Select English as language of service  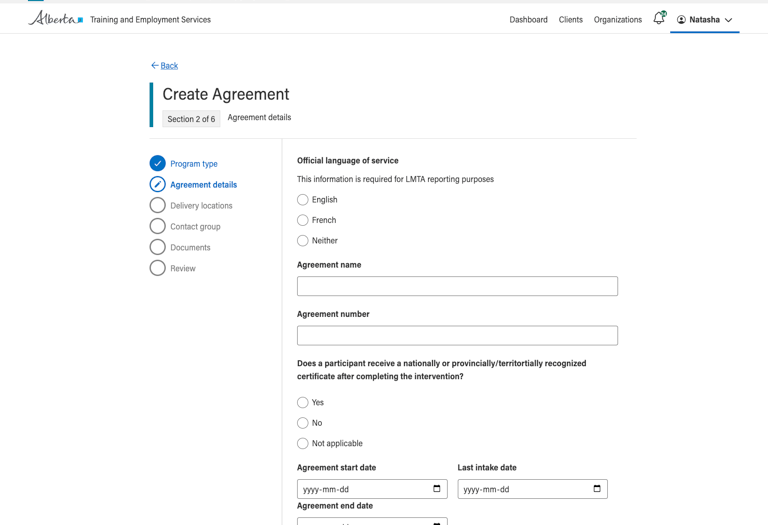(303, 200)
